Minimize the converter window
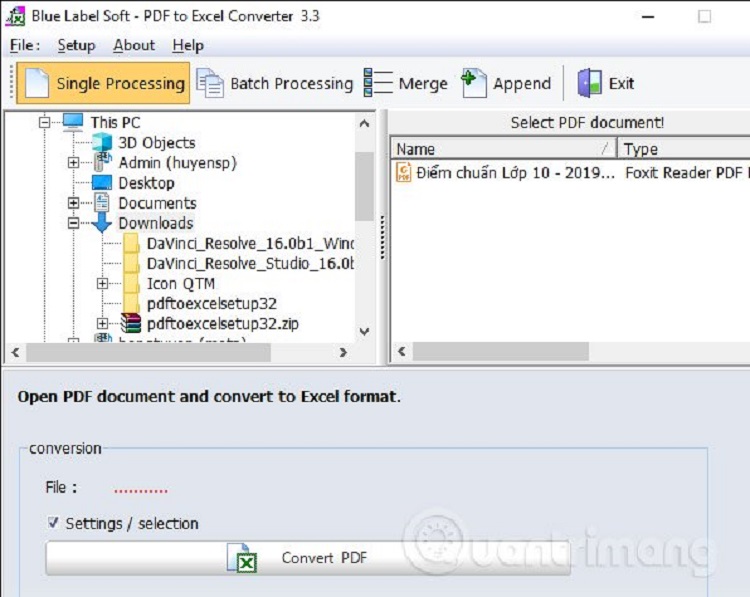This screenshot has width=750, height=597. pos(648,17)
